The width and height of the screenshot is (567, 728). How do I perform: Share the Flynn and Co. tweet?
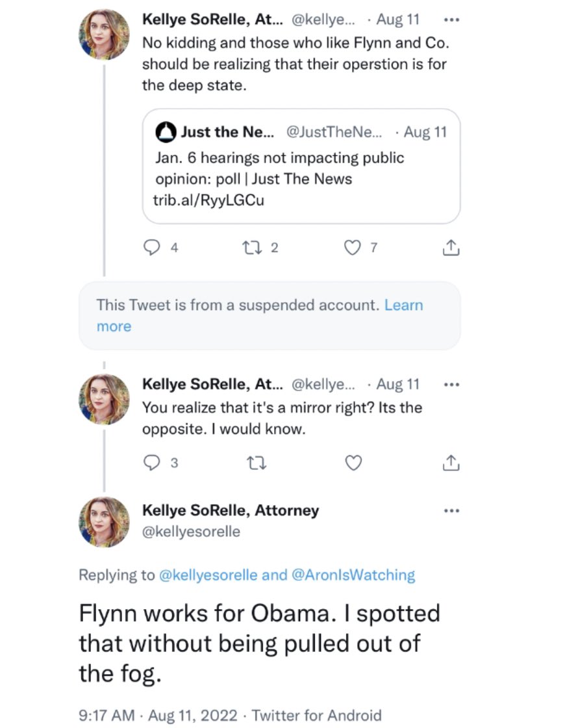(451, 248)
